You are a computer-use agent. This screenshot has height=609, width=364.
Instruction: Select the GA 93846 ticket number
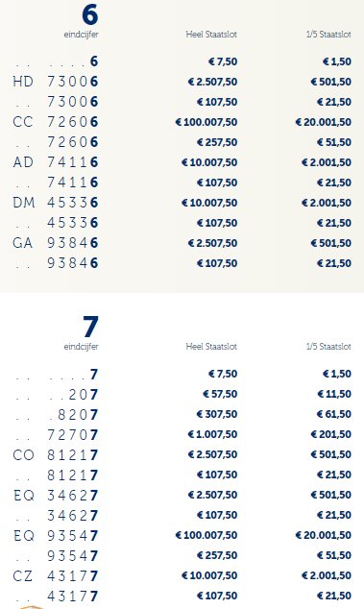56,243
